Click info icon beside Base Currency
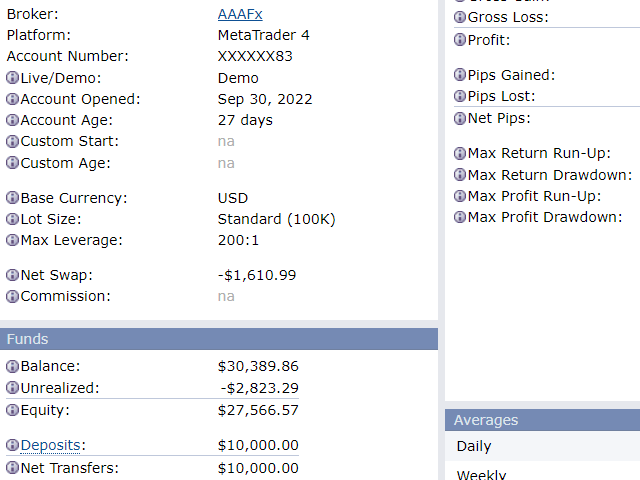Image resolution: width=640 pixels, height=480 pixels. 12,198
